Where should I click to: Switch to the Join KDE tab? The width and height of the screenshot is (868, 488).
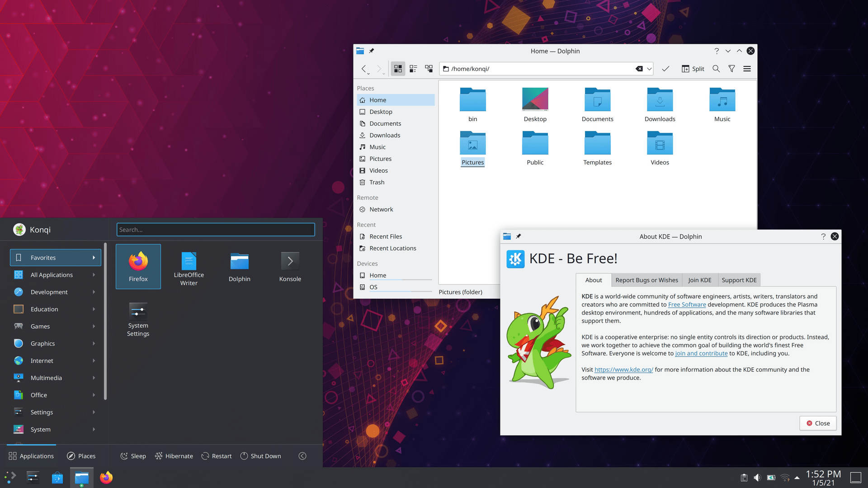point(699,280)
